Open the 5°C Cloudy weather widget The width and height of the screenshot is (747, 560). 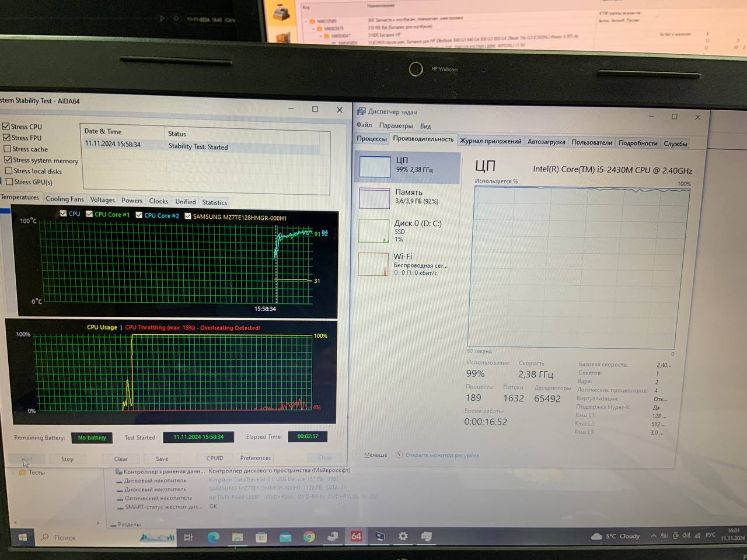pos(616,536)
